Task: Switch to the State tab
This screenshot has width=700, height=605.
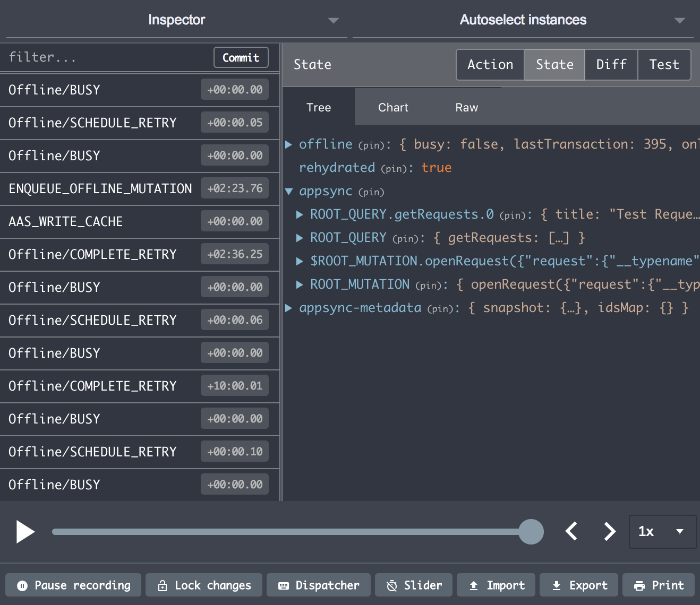Action: [554, 65]
